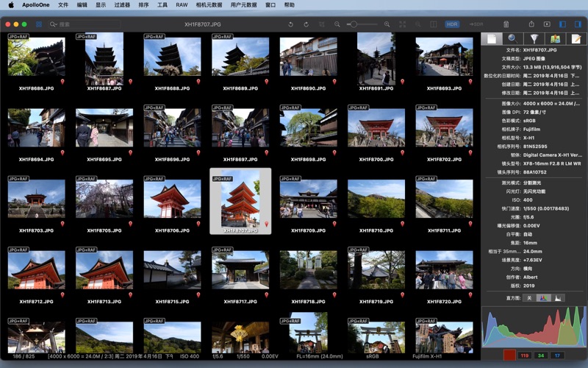Open the map location tab
Viewport: 588px width, 368px height.
click(x=555, y=39)
